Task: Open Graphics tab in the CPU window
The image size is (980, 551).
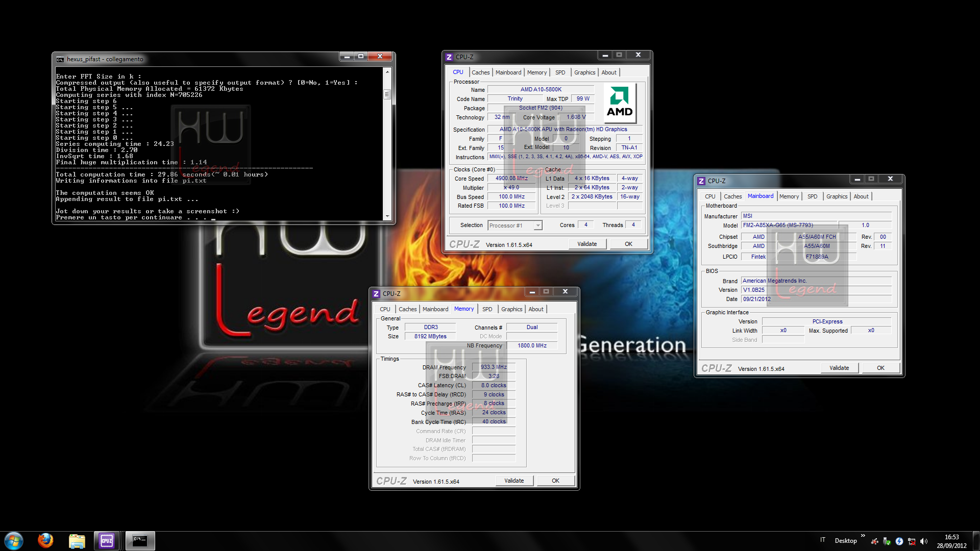Action: point(584,72)
